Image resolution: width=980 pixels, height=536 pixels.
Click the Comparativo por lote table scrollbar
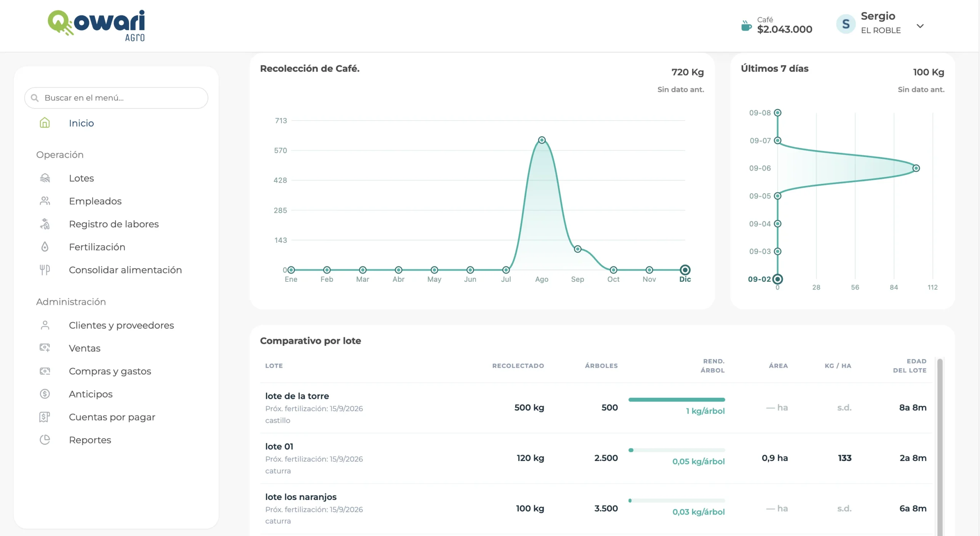pyautogui.click(x=939, y=446)
